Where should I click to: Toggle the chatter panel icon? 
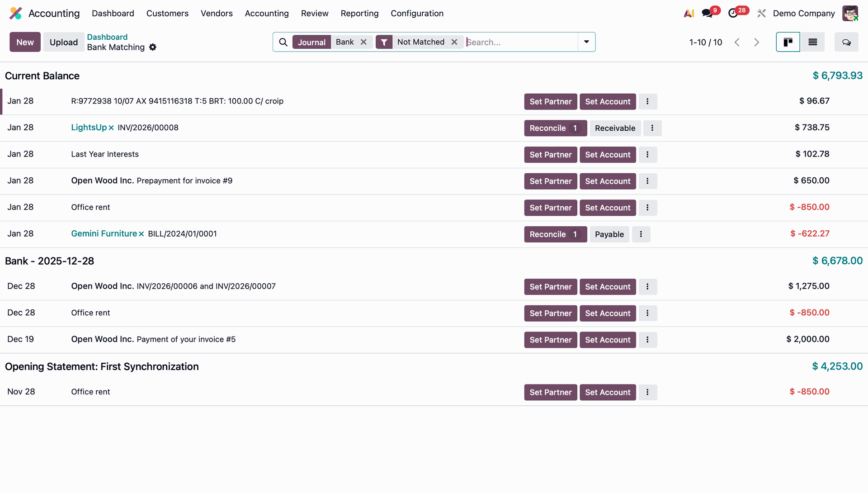click(x=846, y=42)
